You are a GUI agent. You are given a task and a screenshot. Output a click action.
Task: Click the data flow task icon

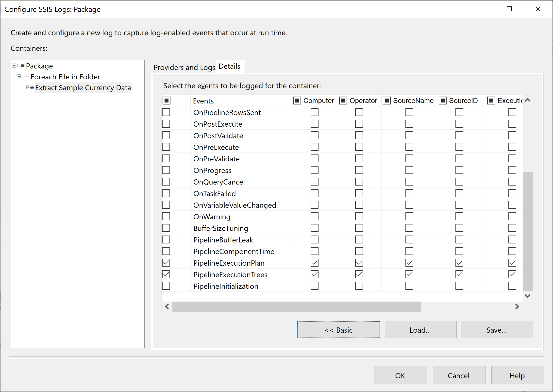32,87
